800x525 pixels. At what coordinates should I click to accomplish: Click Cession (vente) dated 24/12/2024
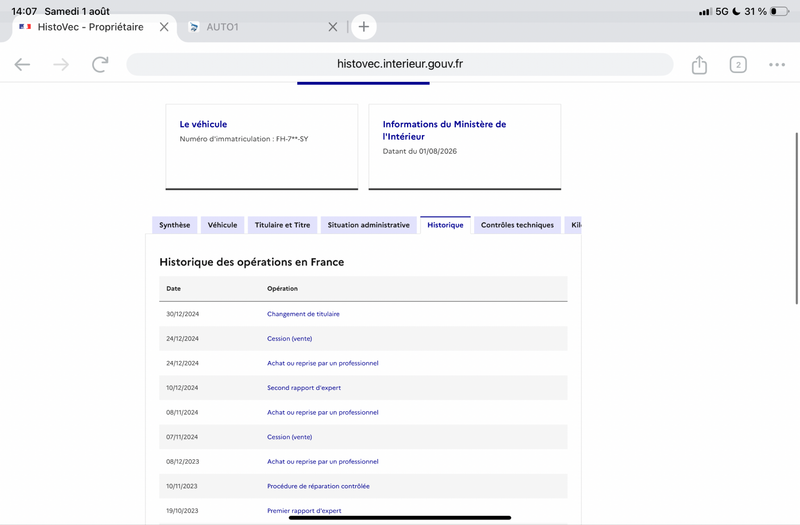click(289, 339)
